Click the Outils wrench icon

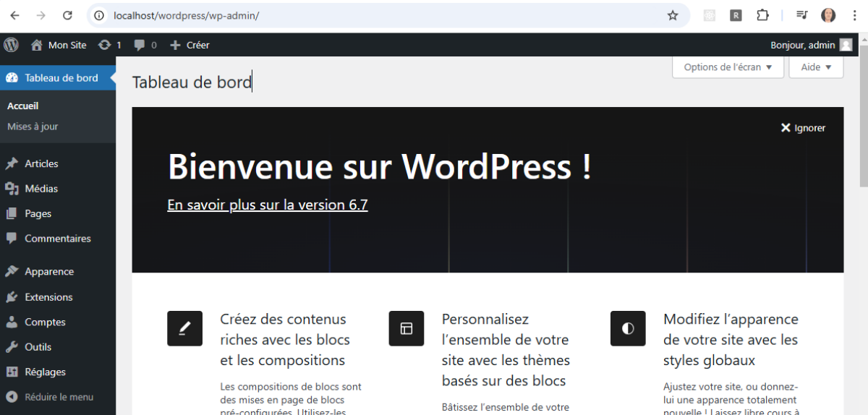coord(12,347)
